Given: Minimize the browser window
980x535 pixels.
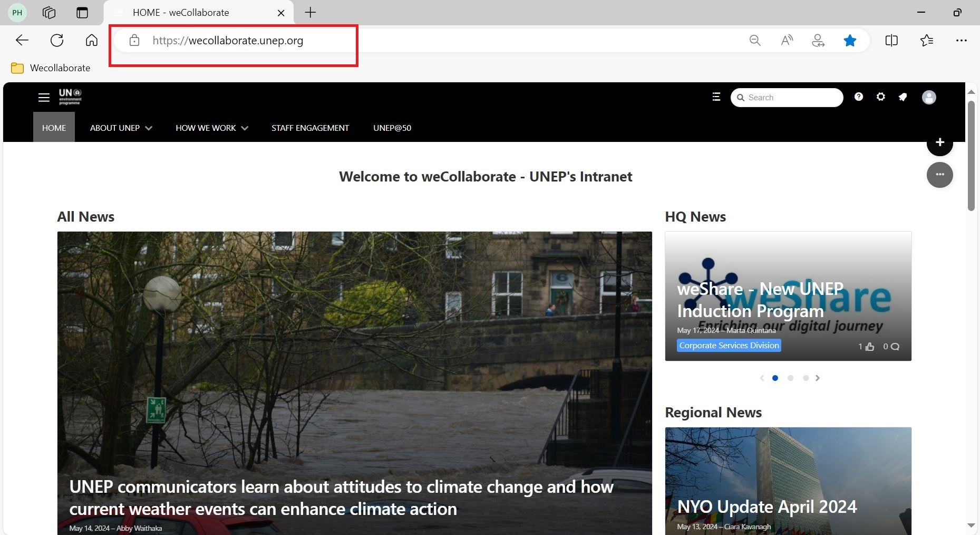Looking at the screenshot, I should 921,12.
